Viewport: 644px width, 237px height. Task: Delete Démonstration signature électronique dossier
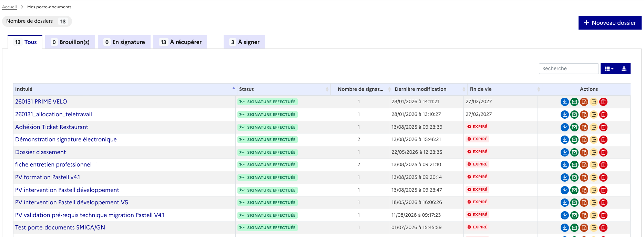click(x=603, y=140)
